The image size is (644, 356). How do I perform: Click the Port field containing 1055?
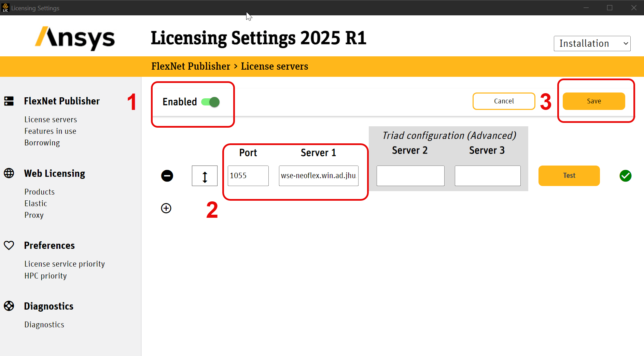coord(248,176)
